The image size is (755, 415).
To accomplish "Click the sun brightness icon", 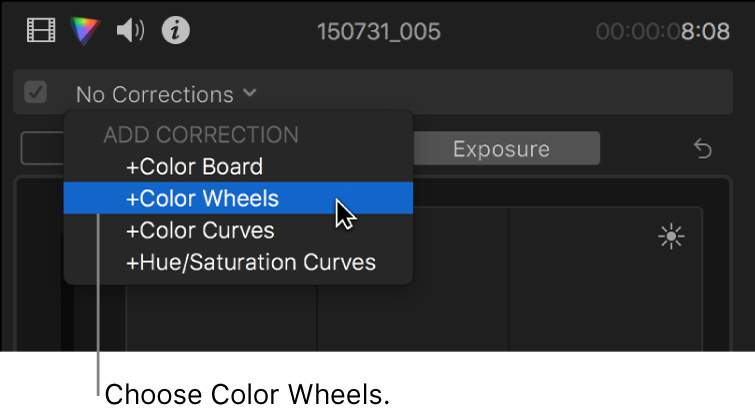I will 670,236.
